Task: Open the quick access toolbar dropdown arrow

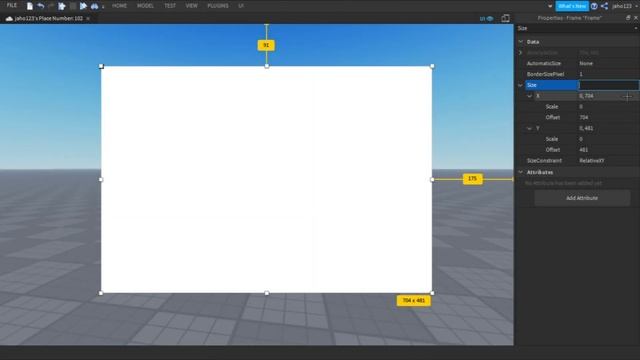Action: [x=103, y=7]
